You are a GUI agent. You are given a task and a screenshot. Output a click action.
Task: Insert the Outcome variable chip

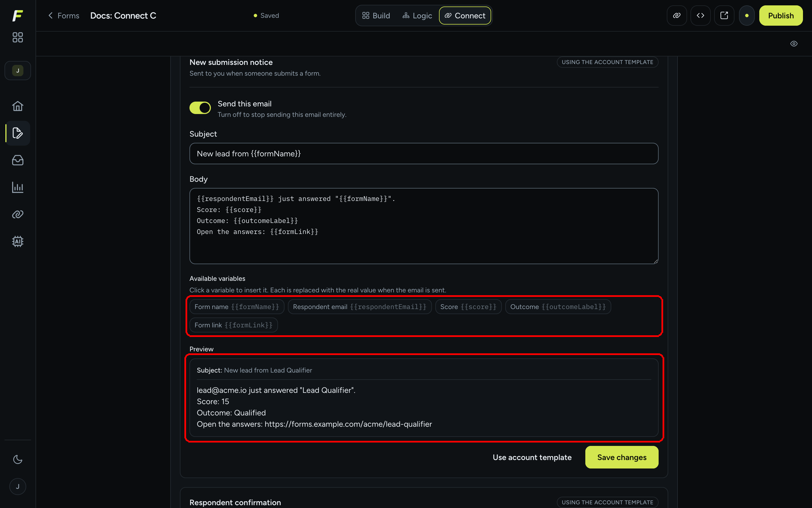[x=558, y=307]
